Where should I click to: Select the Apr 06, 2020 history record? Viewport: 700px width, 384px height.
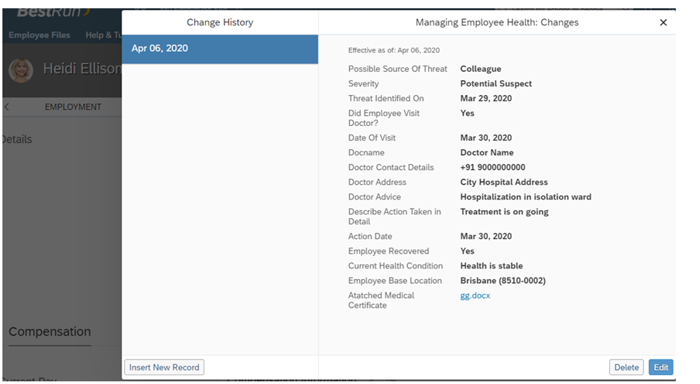(220, 49)
